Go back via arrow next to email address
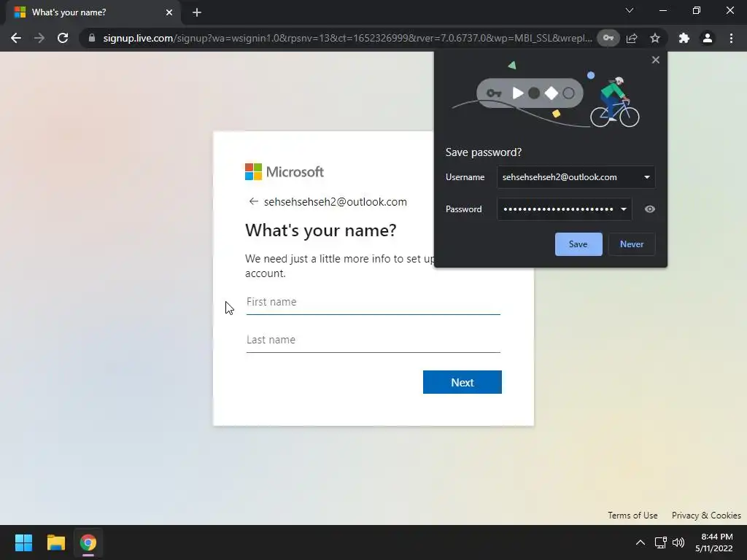The height and width of the screenshot is (560, 747). coord(253,202)
